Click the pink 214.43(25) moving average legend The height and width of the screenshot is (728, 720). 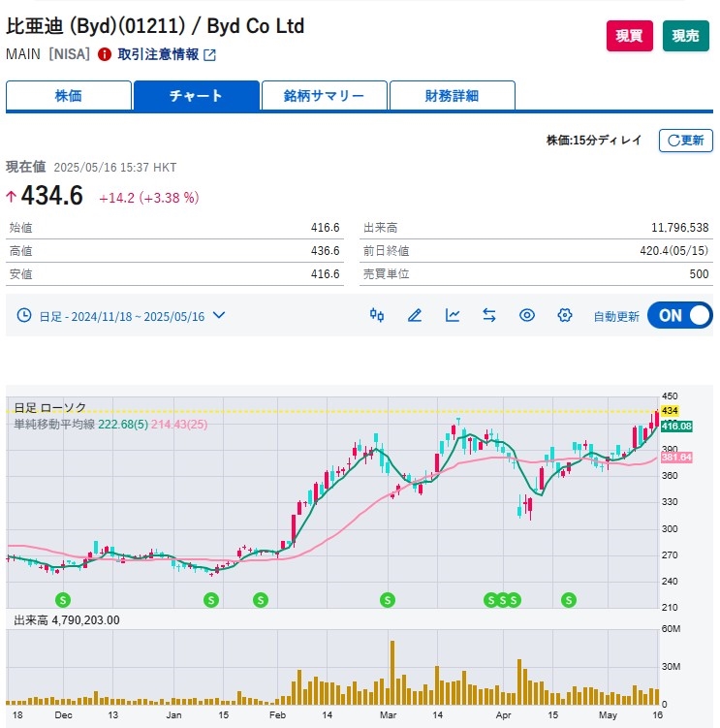pos(179,424)
